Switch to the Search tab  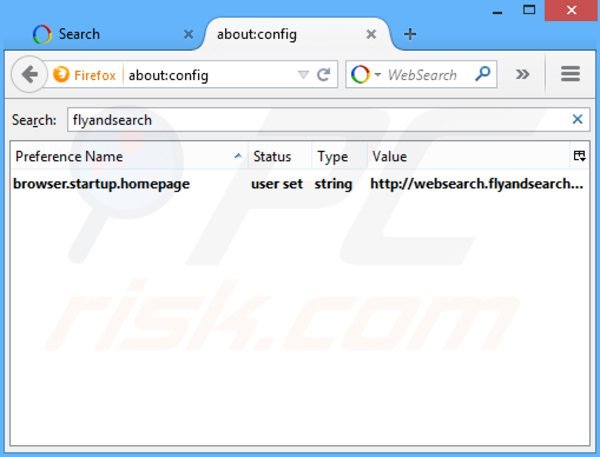pos(100,34)
